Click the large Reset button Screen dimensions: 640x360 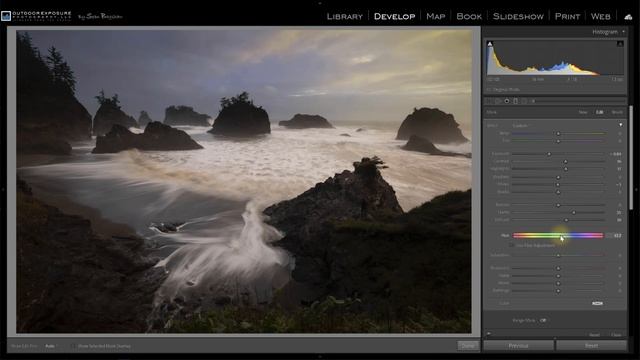tap(591, 346)
